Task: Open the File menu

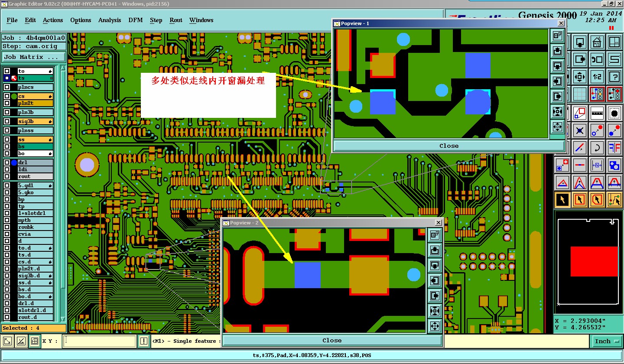Action: 12,20
